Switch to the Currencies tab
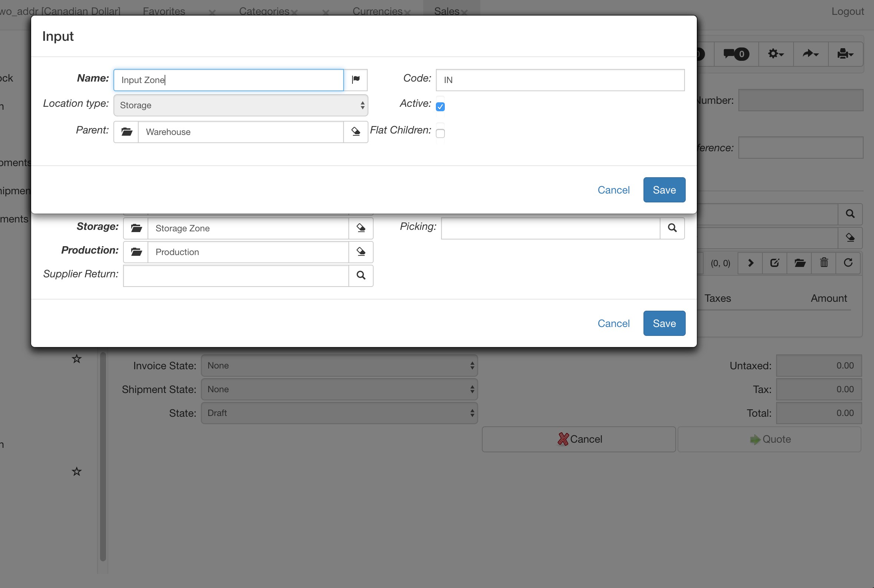The width and height of the screenshot is (874, 588). [377, 11]
